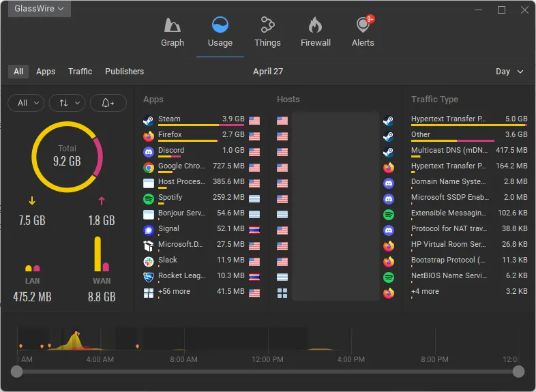Viewport: 536px width, 392px height.
Task: Switch to the Traffic filter tab
Action: click(x=80, y=72)
